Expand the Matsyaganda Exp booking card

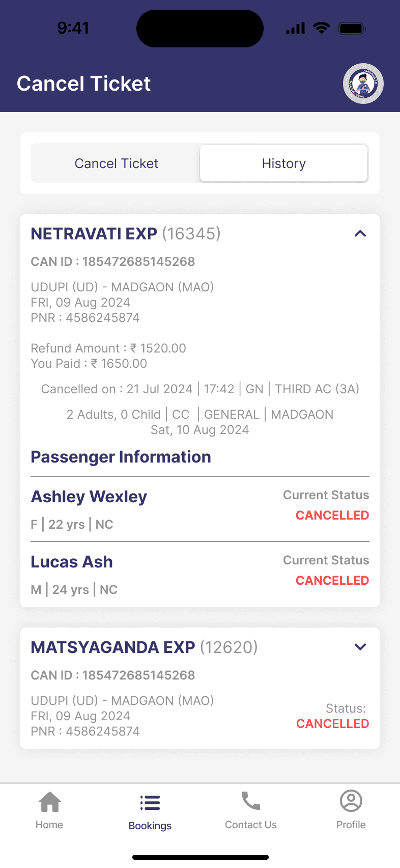coord(360,647)
